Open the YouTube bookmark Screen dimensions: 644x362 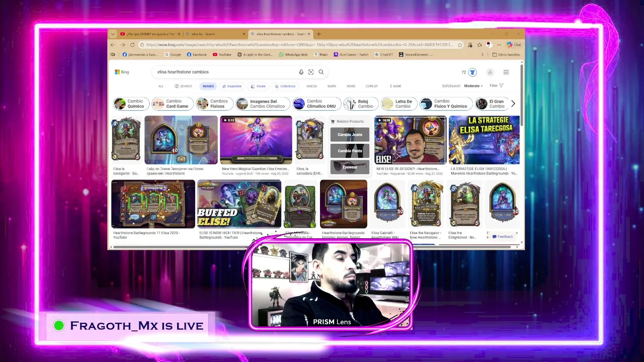(222, 55)
